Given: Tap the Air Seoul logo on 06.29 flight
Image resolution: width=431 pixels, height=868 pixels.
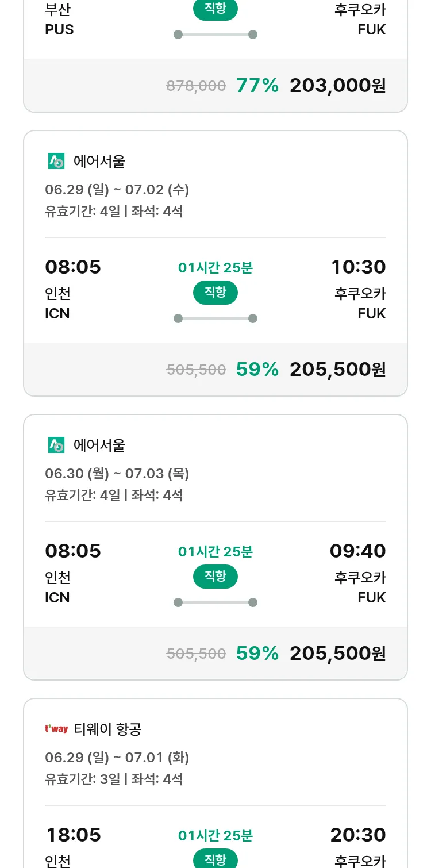Looking at the screenshot, I should tap(56, 162).
